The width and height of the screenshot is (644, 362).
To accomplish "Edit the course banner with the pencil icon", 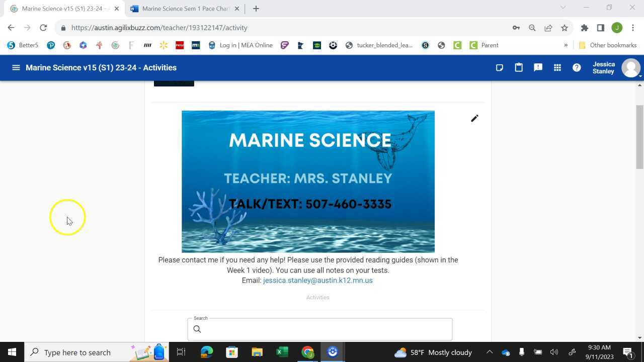I will [474, 118].
